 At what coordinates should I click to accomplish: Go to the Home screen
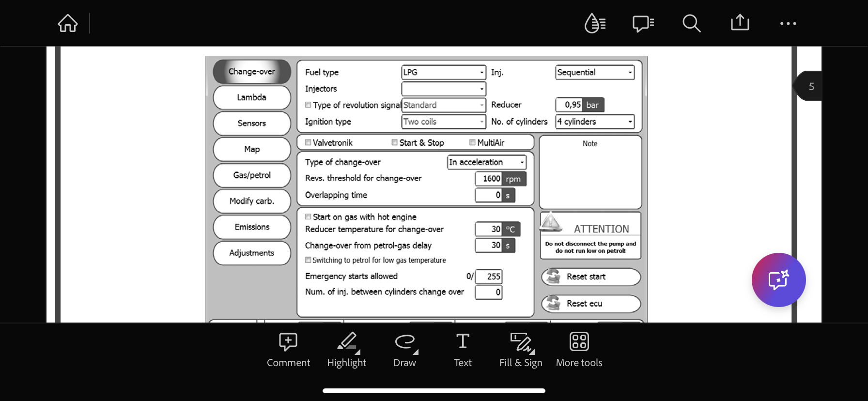tap(68, 23)
